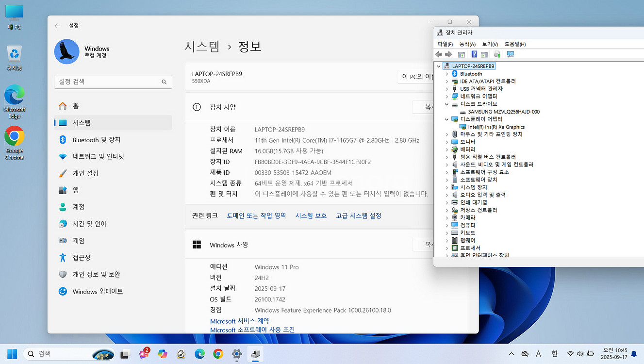Expand the Bluetooth device category
Viewport: 644px width, 364px height.
click(x=447, y=74)
